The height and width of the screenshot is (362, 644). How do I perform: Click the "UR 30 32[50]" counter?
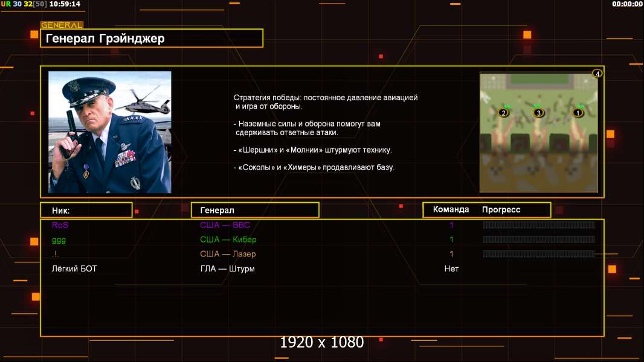point(24,4)
